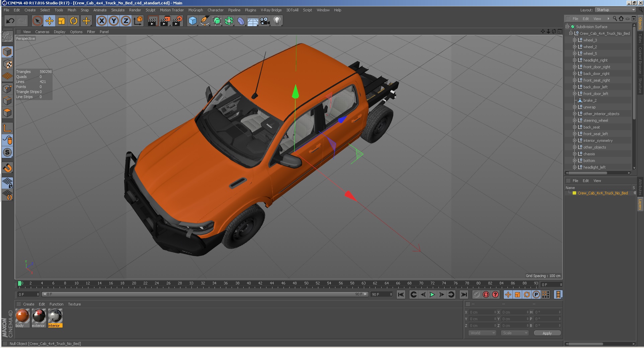Screen dimensions: 644x348
Task: Open the Cameras viewport menu
Action: (x=42, y=32)
